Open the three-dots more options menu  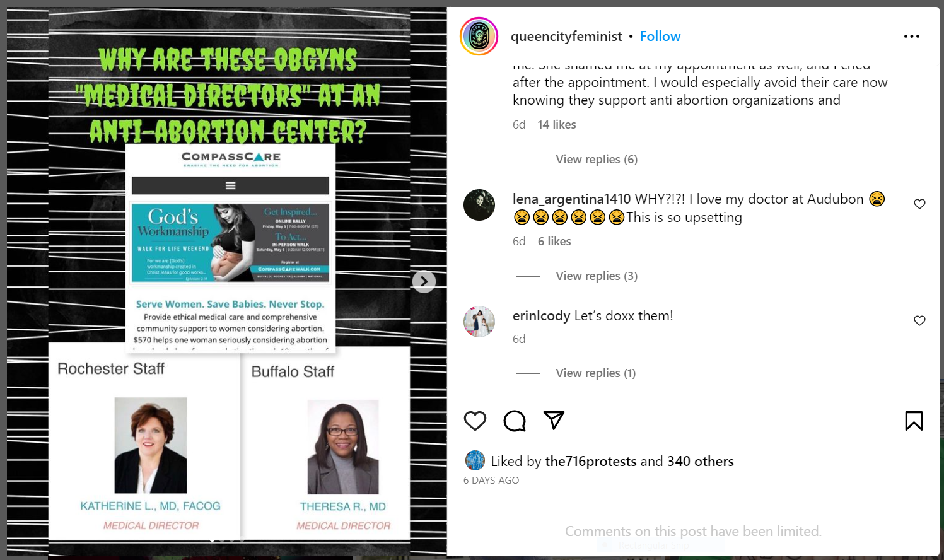[x=911, y=37]
